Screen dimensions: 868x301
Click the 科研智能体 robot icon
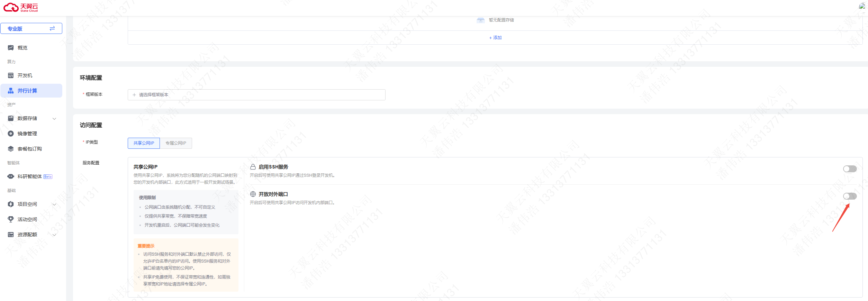(x=11, y=176)
